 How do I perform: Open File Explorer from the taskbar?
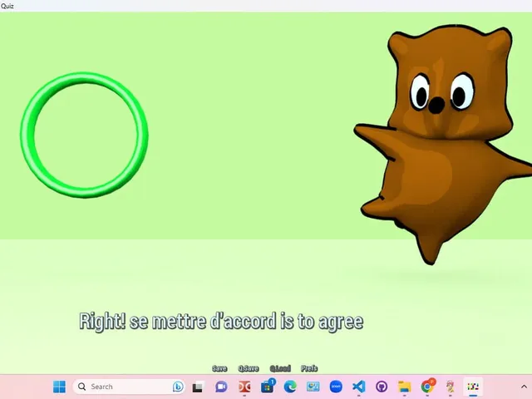click(405, 387)
